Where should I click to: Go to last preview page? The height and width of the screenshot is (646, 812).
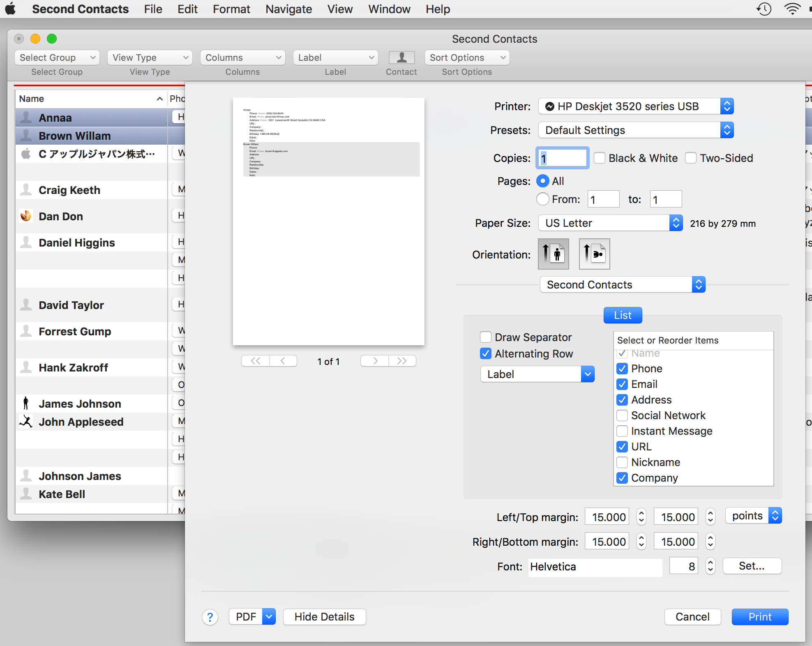[402, 361]
